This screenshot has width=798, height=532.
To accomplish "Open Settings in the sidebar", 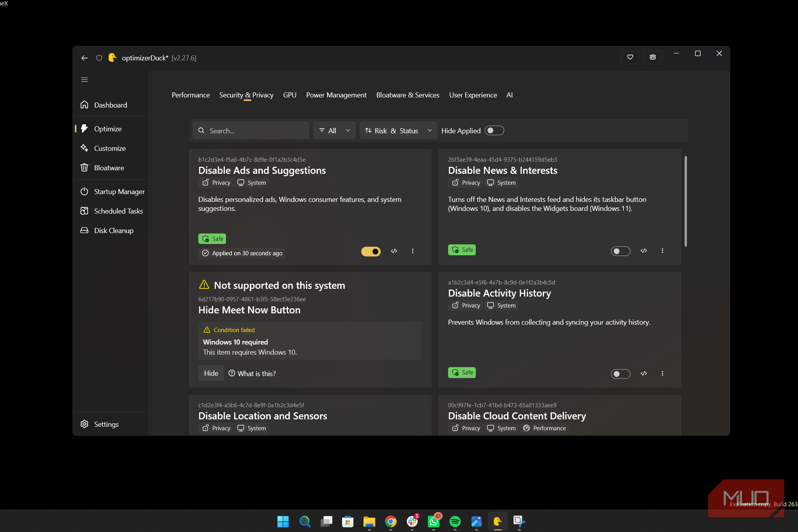I will pos(110,424).
